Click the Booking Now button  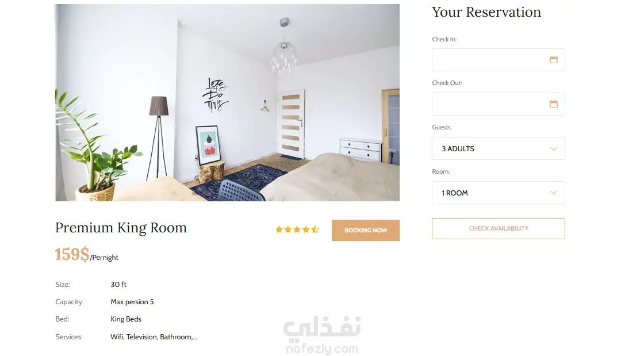[366, 231]
